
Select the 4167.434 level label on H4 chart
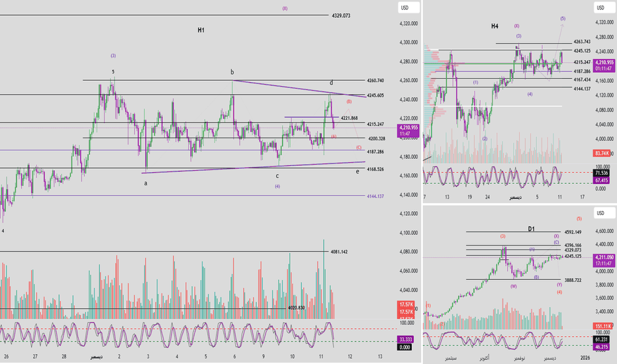pyautogui.click(x=582, y=79)
